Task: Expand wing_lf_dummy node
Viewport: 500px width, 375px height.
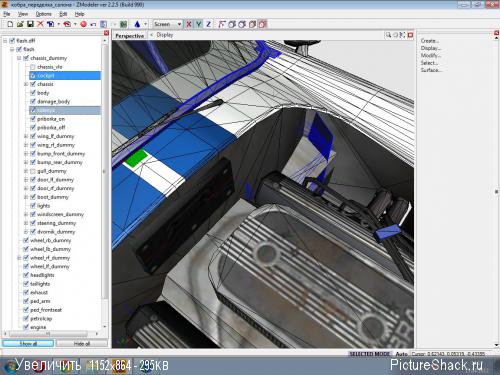Action: 26,136
